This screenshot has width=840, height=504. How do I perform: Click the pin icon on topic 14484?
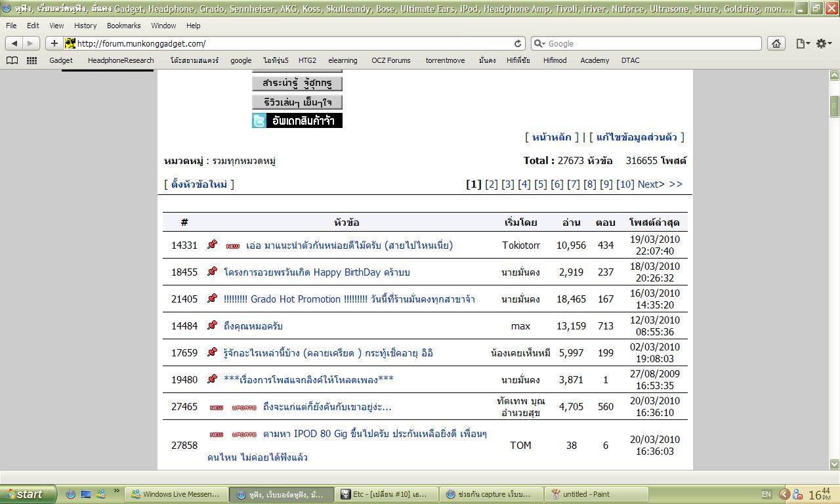(212, 325)
